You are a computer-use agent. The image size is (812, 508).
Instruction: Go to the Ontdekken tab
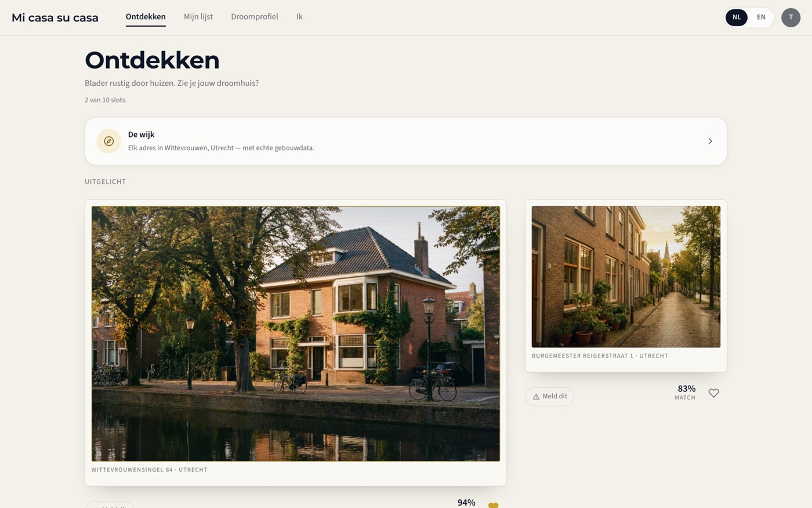[x=146, y=17]
